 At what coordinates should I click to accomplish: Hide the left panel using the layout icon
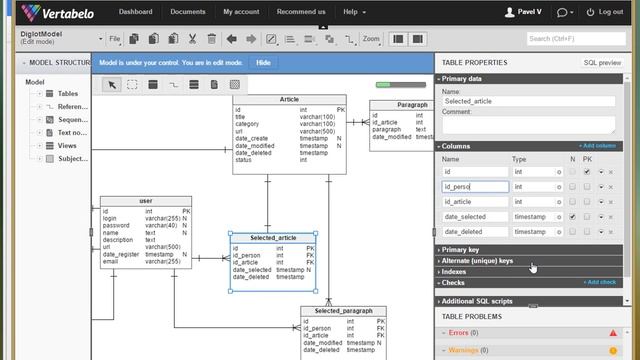[398, 39]
